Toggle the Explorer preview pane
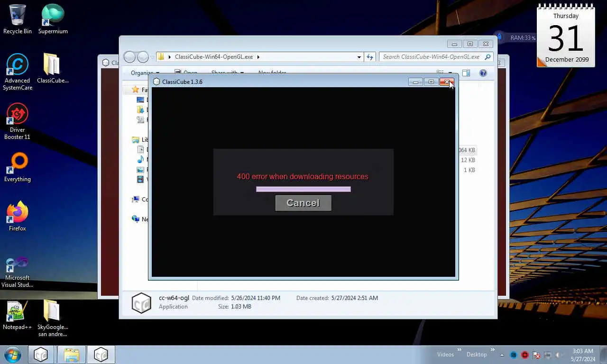 (466, 73)
